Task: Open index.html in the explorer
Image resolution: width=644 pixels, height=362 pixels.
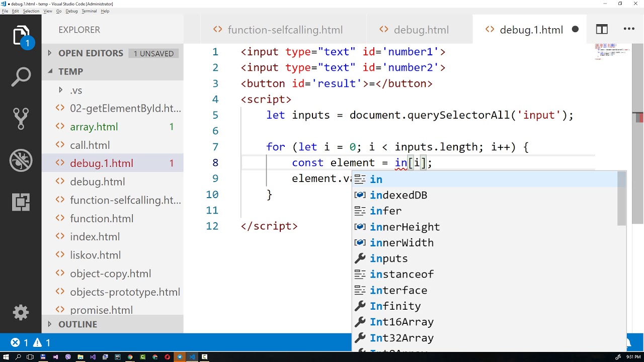Action: (113, 237)
